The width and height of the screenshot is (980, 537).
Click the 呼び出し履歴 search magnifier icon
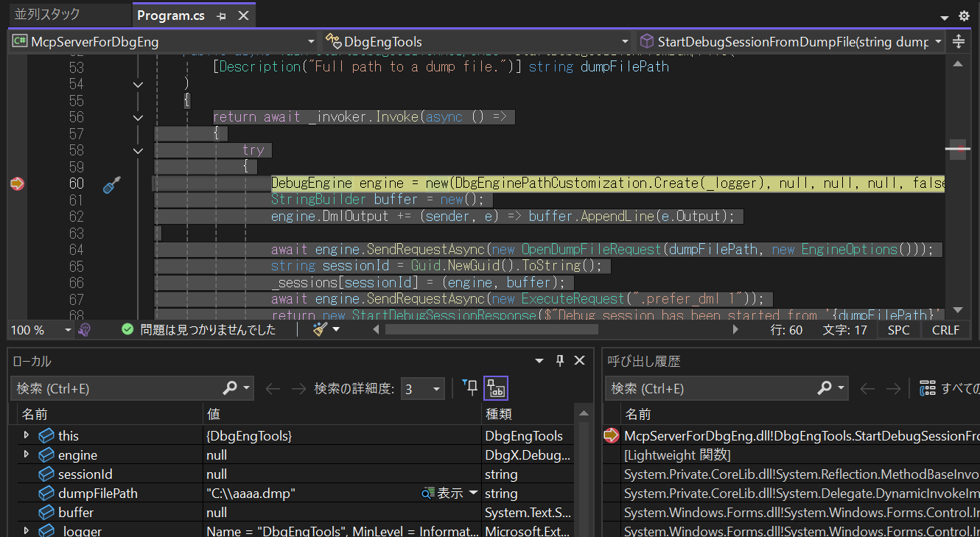pos(825,387)
